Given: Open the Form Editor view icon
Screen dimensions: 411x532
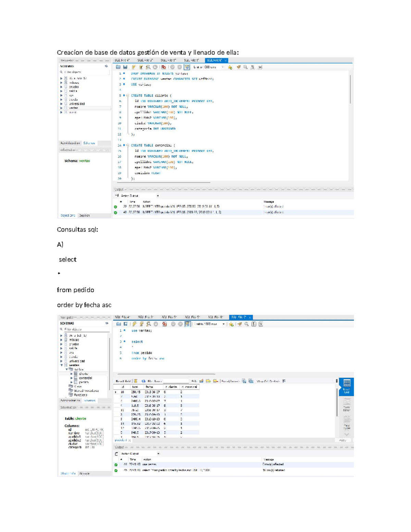Looking at the screenshot, I should (x=347, y=405).
